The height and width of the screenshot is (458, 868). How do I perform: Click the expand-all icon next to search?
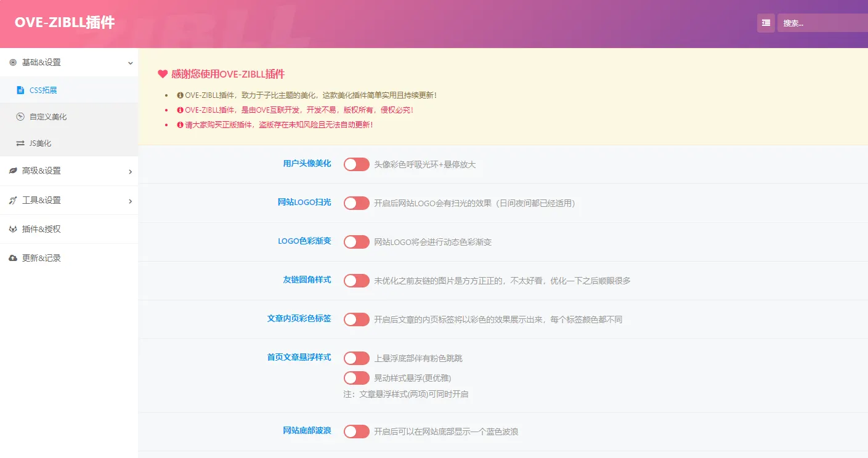[x=766, y=23]
